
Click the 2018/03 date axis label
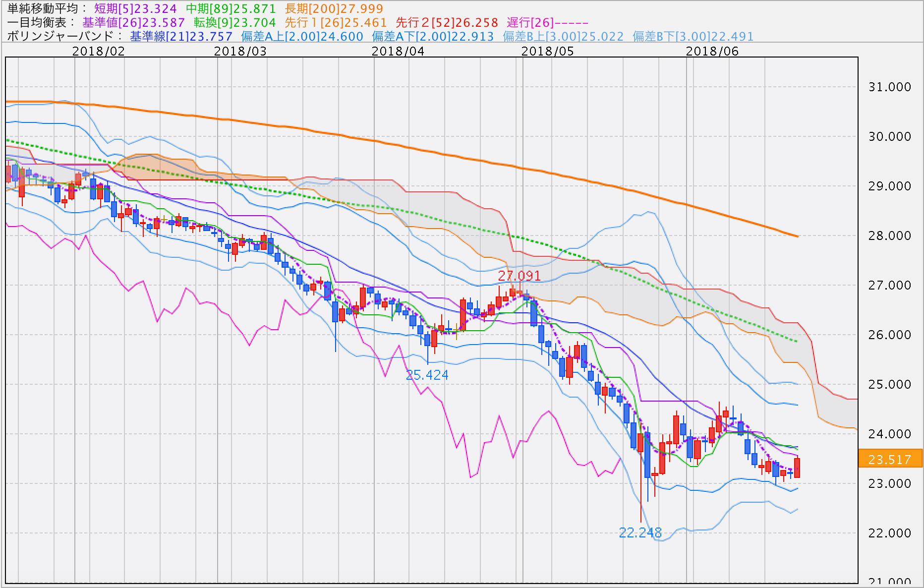click(x=240, y=51)
